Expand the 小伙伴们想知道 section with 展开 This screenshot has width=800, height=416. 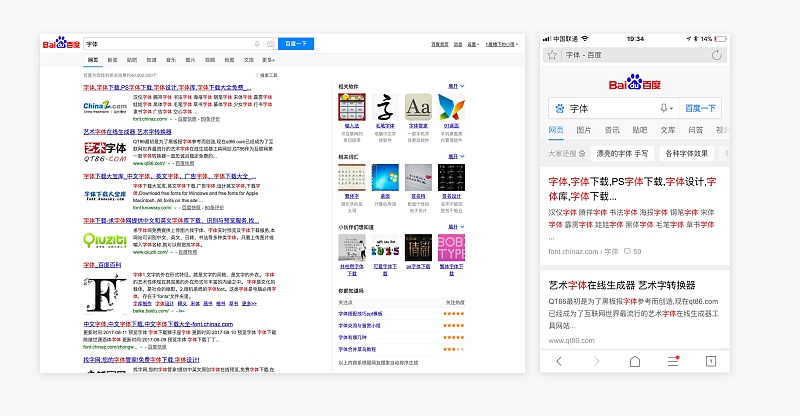tap(456, 227)
